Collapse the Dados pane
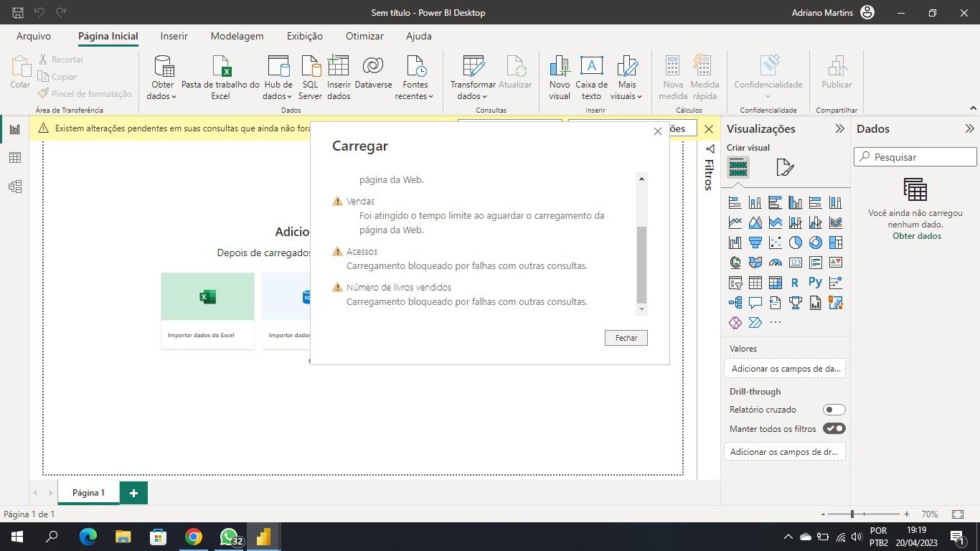 (x=969, y=128)
